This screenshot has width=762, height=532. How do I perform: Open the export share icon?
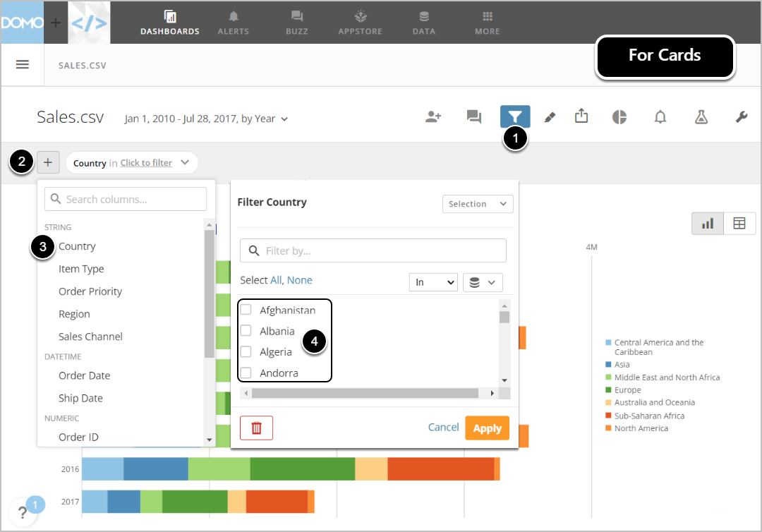click(581, 116)
